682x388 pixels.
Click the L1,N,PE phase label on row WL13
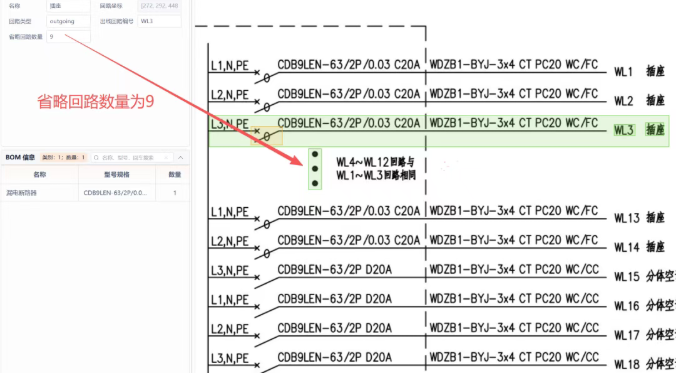click(x=230, y=212)
